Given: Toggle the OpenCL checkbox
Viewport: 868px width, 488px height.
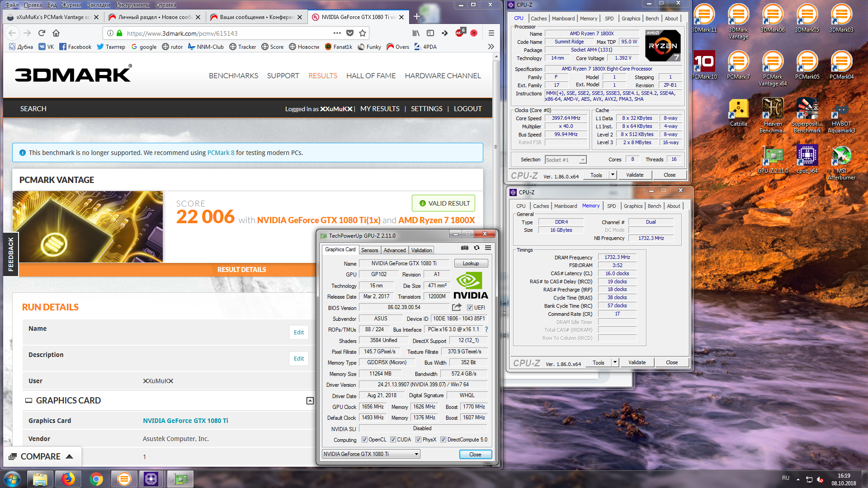Looking at the screenshot, I should pos(364,440).
